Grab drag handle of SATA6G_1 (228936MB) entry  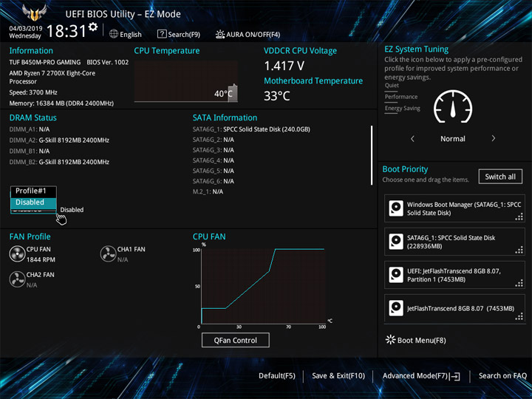point(519,250)
